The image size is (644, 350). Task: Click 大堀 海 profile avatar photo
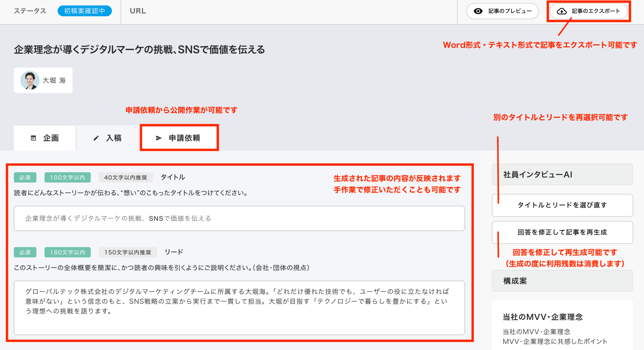pos(30,80)
